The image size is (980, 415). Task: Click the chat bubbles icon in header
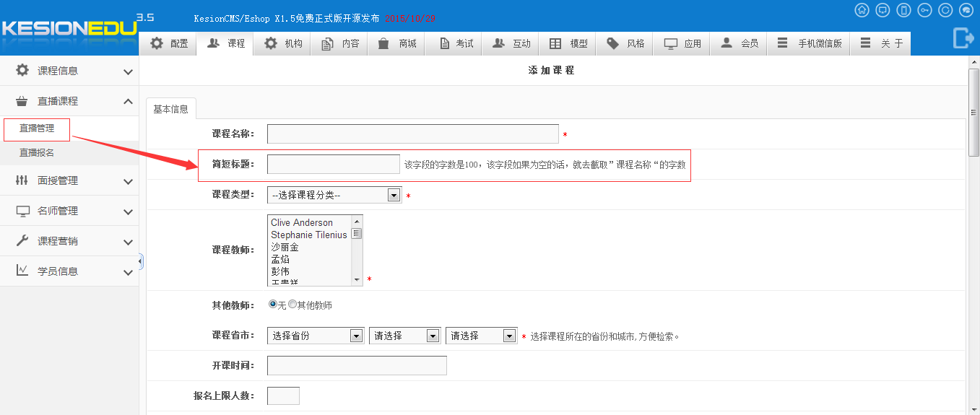tap(966, 10)
